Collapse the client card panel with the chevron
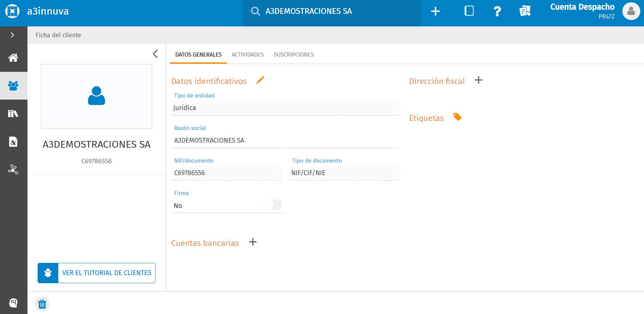This screenshot has height=314, width=644. coord(155,54)
